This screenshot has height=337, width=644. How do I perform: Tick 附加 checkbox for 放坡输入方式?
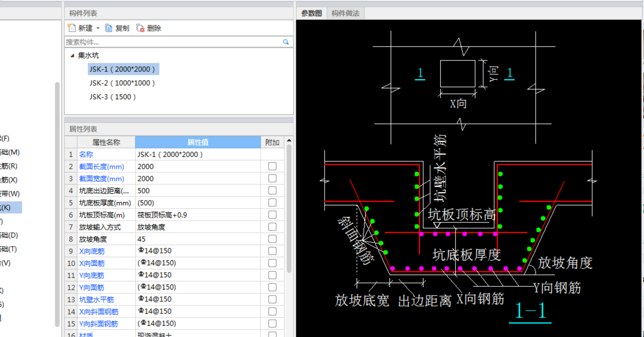point(272,227)
